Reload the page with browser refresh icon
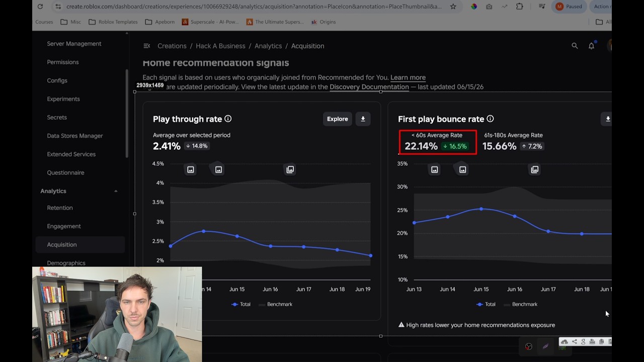Viewport: 644px width, 362px height. [40, 7]
